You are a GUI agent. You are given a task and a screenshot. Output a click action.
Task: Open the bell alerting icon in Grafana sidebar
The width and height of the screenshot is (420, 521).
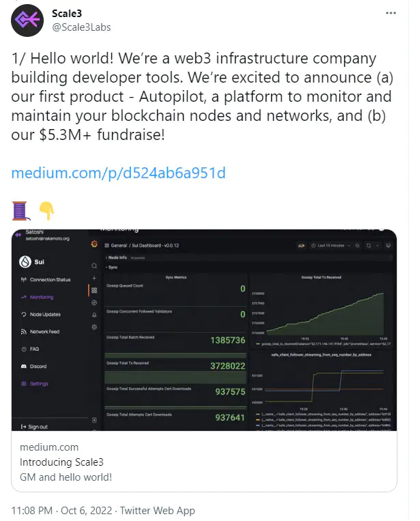pos(94,315)
